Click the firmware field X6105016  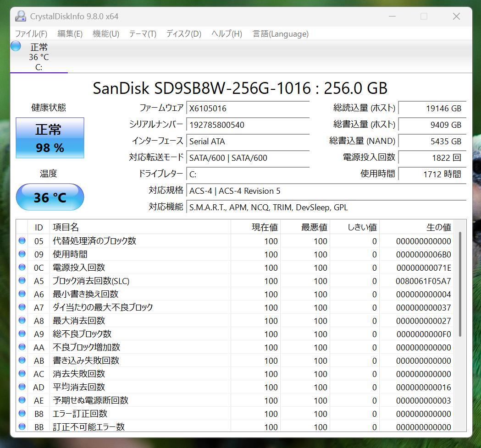coord(248,108)
